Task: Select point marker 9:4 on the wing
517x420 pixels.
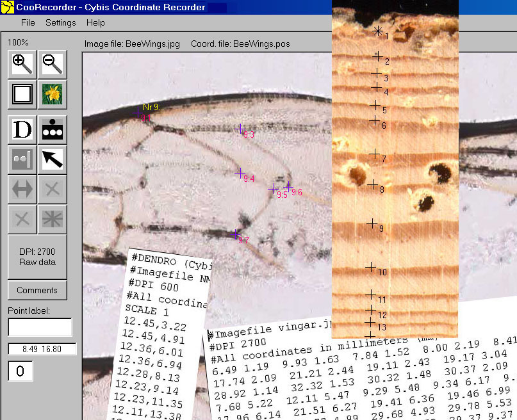Action: (240, 173)
